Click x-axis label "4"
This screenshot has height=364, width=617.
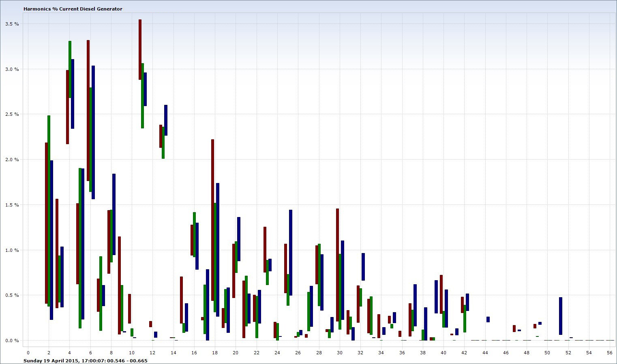[69, 353]
